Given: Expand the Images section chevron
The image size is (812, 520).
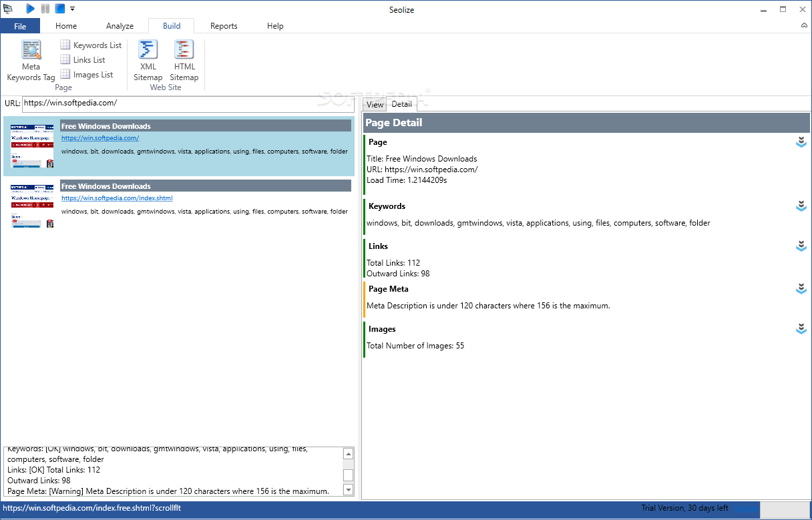Looking at the screenshot, I should (x=801, y=329).
